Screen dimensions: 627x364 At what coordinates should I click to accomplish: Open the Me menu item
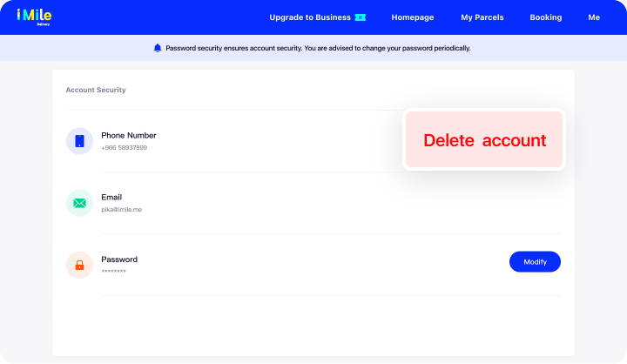(594, 17)
